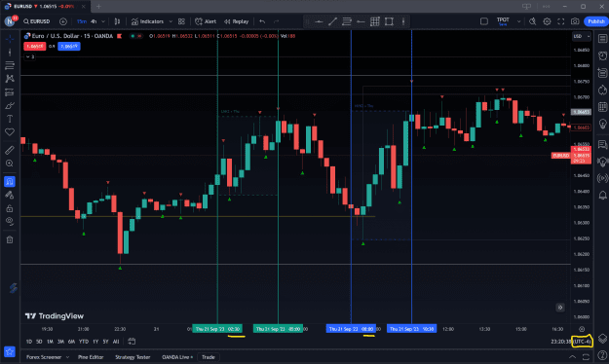The height and width of the screenshot is (364, 609).
Task: Undo the last chart action
Action: 262,21
